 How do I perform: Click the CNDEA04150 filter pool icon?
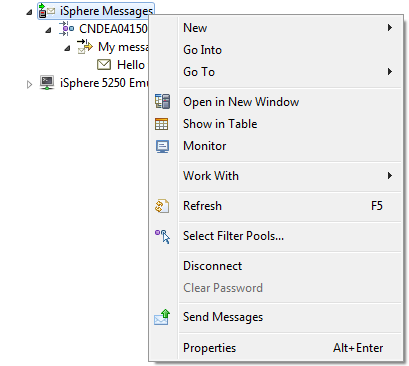(66, 29)
